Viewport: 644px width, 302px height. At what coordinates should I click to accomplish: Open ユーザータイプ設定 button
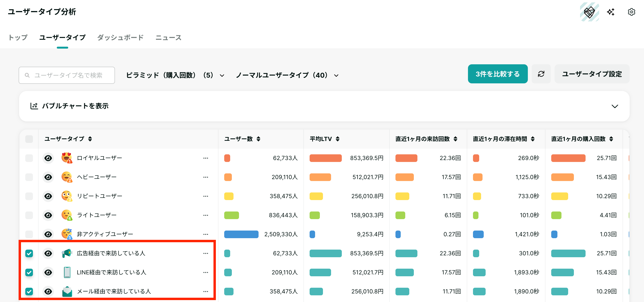[592, 74]
